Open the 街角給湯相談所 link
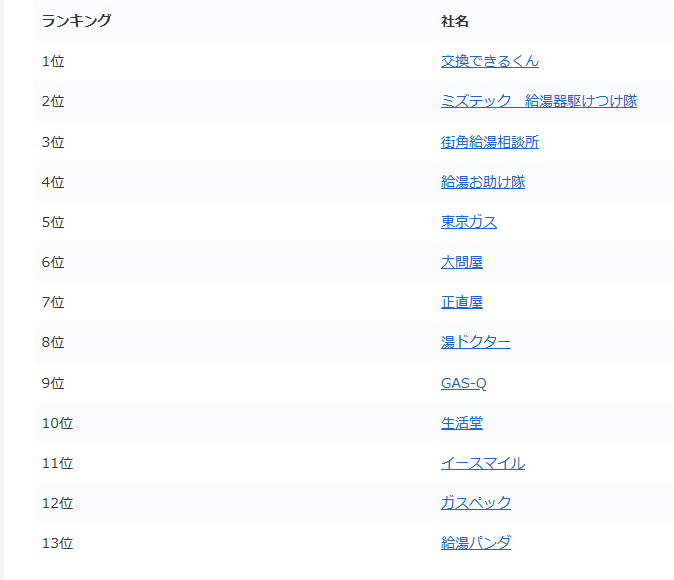Viewport: 674px width, 580px height. (x=489, y=142)
